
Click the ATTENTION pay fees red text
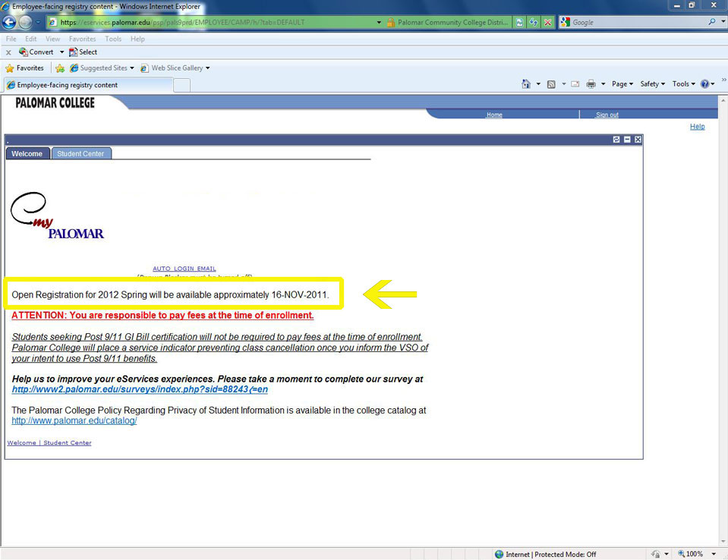(162, 316)
